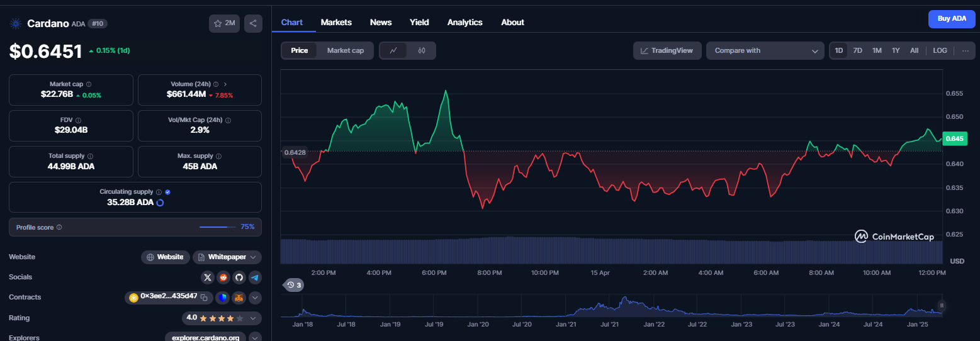Open the Compare with dropdown
The width and height of the screenshot is (980, 341).
(765, 50)
